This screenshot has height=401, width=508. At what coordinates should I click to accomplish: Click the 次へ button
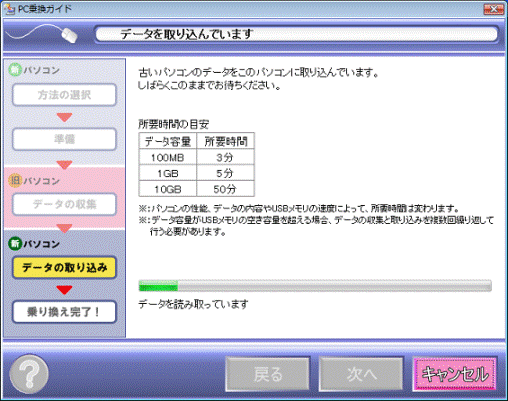click(361, 374)
